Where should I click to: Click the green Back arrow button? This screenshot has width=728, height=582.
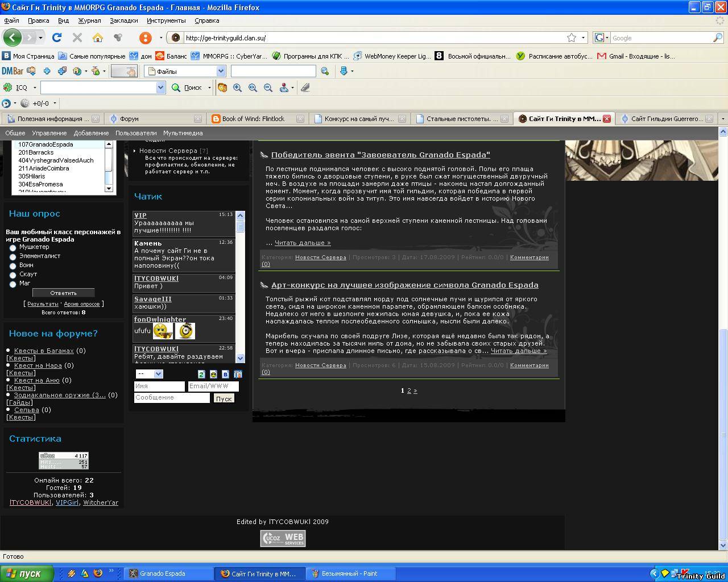[x=13, y=38]
